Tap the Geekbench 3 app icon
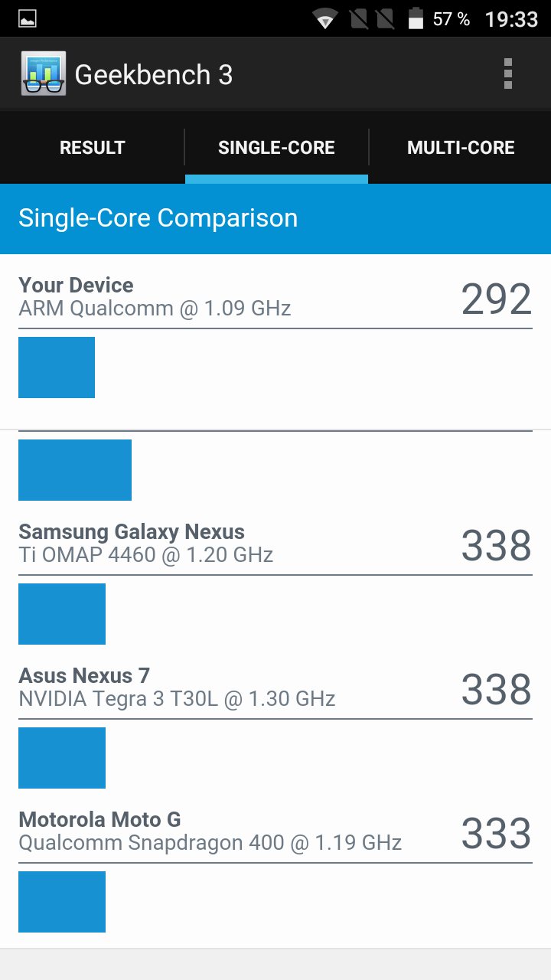This screenshot has width=551, height=980. point(44,74)
